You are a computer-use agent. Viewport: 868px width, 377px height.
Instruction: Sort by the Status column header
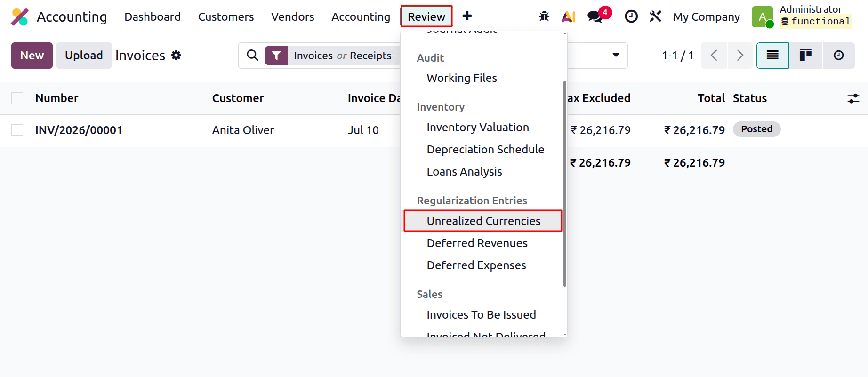750,98
